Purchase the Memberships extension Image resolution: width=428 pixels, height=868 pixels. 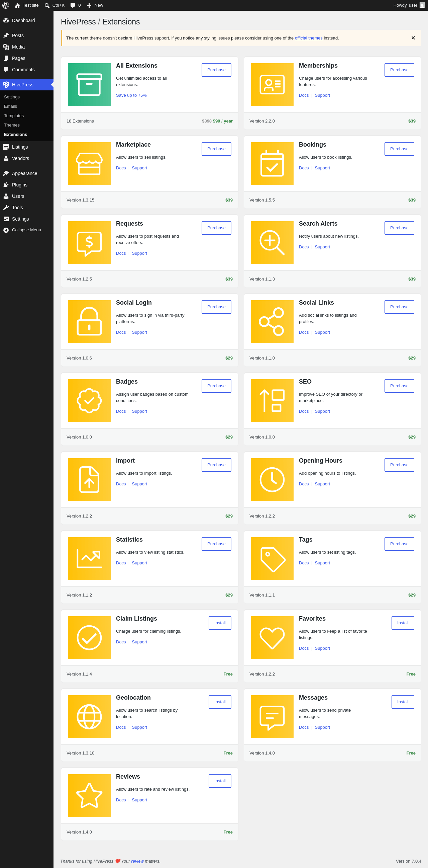[x=399, y=70]
